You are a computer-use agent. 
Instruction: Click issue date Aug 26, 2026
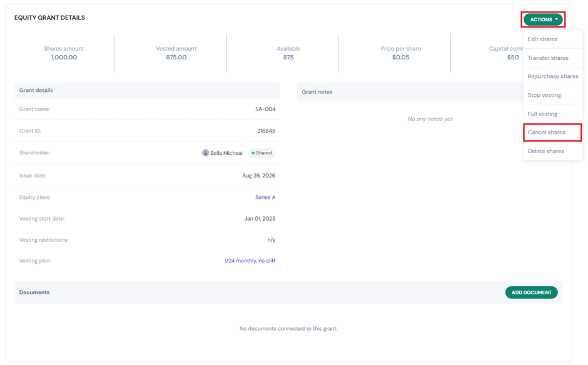coord(259,176)
